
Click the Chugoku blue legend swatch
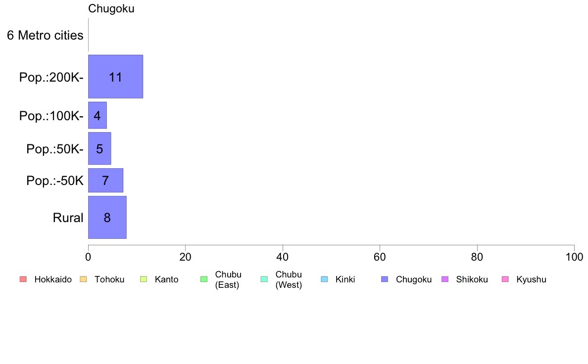click(385, 279)
